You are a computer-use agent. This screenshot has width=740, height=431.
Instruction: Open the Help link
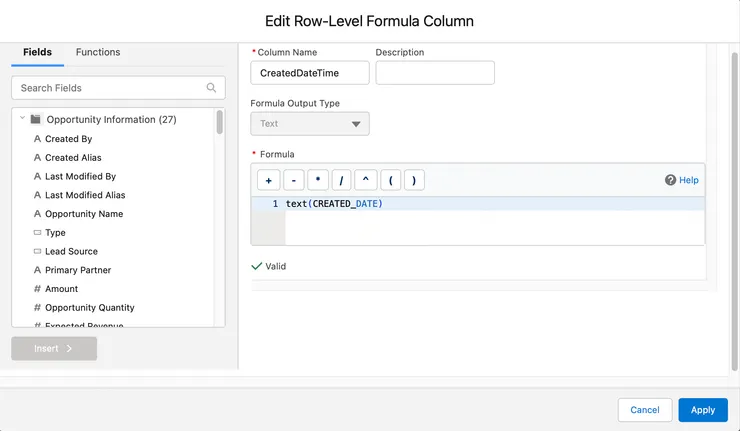pyautogui.click(x=689, y=180)
